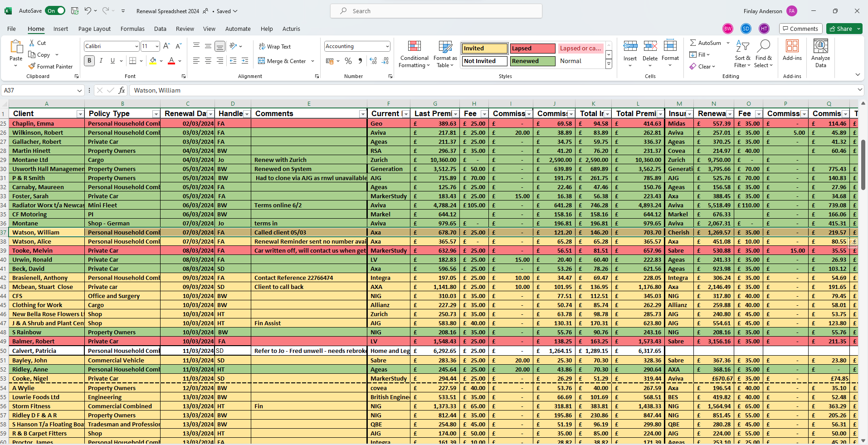Click the Increase Indent icon
The width and height of the screenshot is (868, 445).
tap(245, 61)
